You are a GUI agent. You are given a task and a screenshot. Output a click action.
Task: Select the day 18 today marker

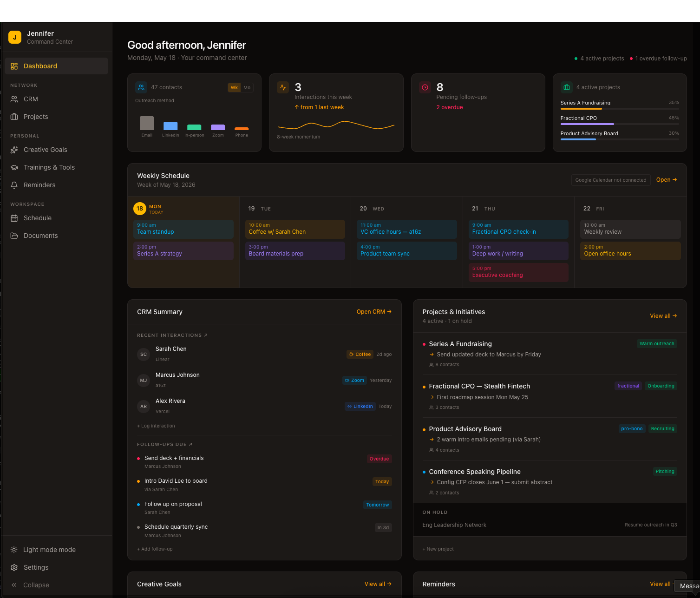(x=140, y=209)
